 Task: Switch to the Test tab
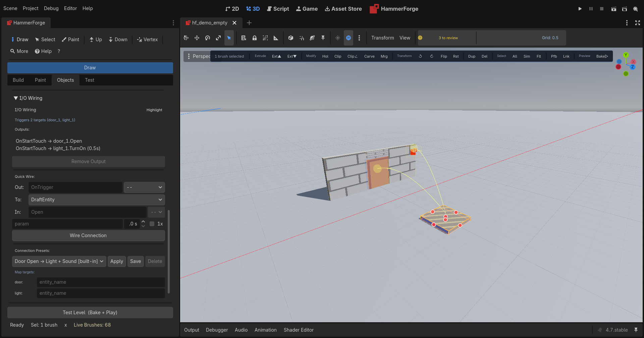coord(90,80)
